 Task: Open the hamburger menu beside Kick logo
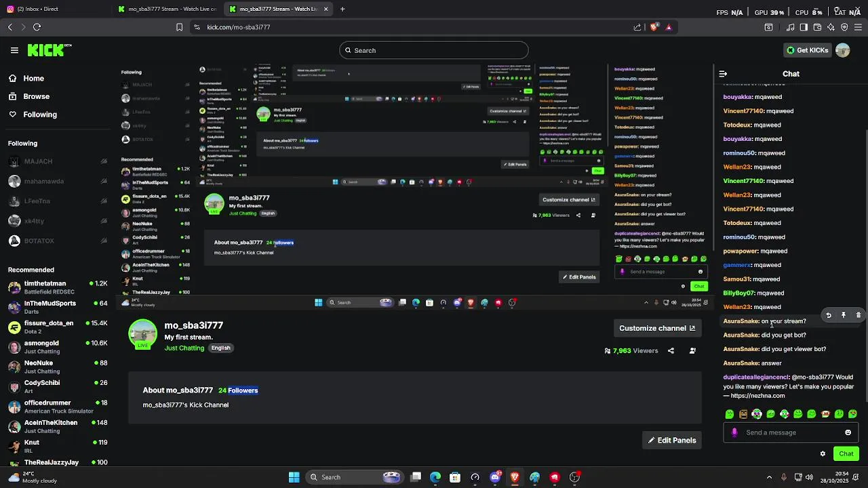click(x=14, y=50)
